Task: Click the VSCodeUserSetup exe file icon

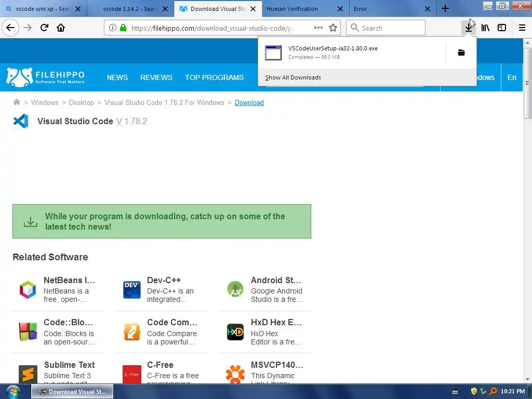Action: 273,52
